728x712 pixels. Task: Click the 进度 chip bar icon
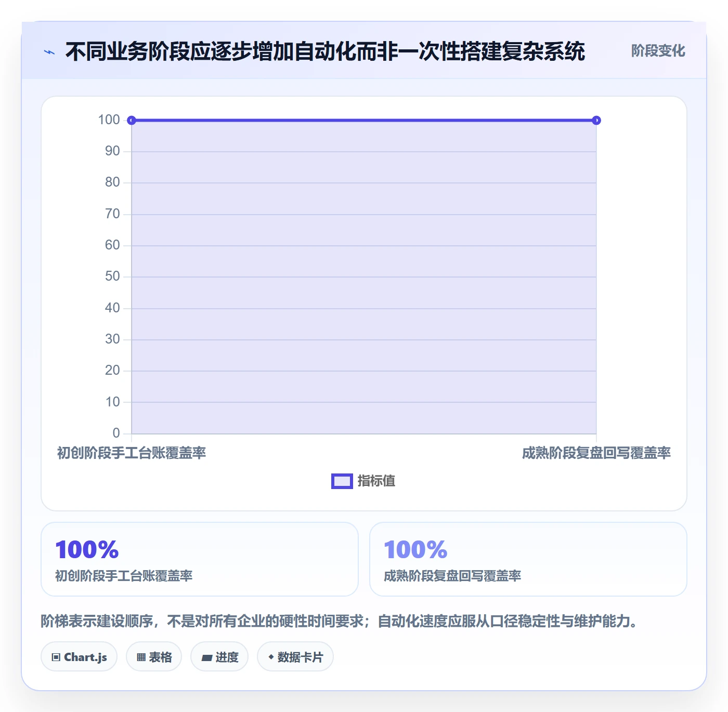(x=206, y=658)
